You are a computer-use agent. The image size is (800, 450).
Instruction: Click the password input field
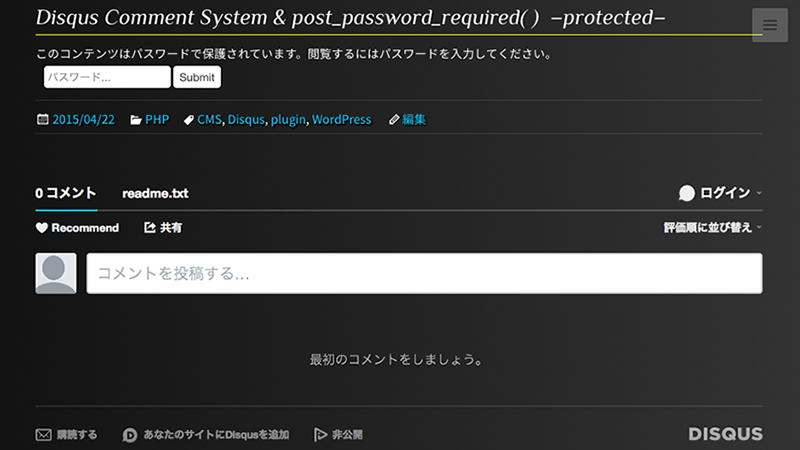click(107, 77)
